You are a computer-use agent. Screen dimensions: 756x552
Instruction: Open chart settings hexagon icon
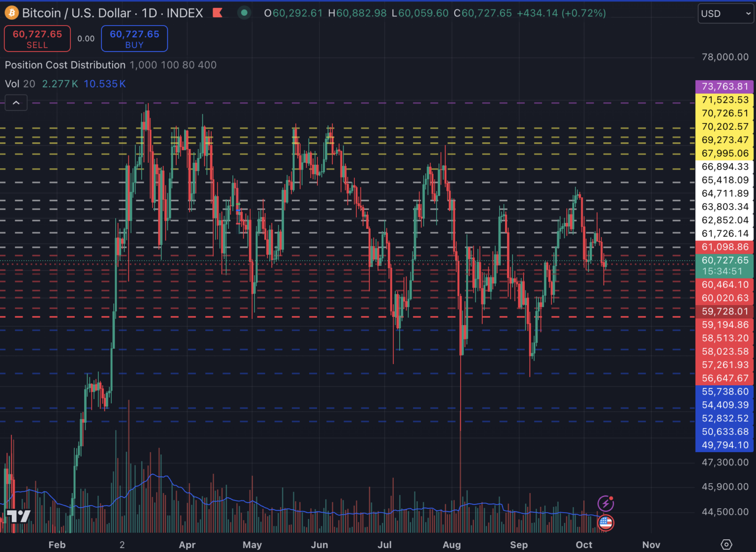point(726,545)
